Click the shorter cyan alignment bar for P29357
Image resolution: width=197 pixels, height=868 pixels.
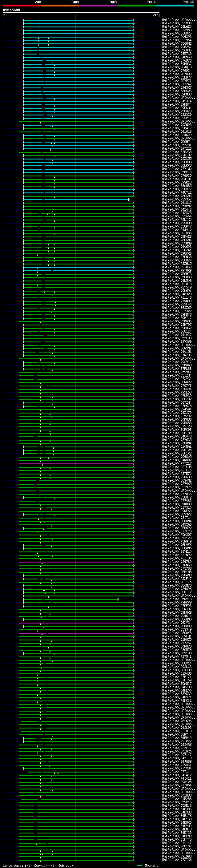76,200
